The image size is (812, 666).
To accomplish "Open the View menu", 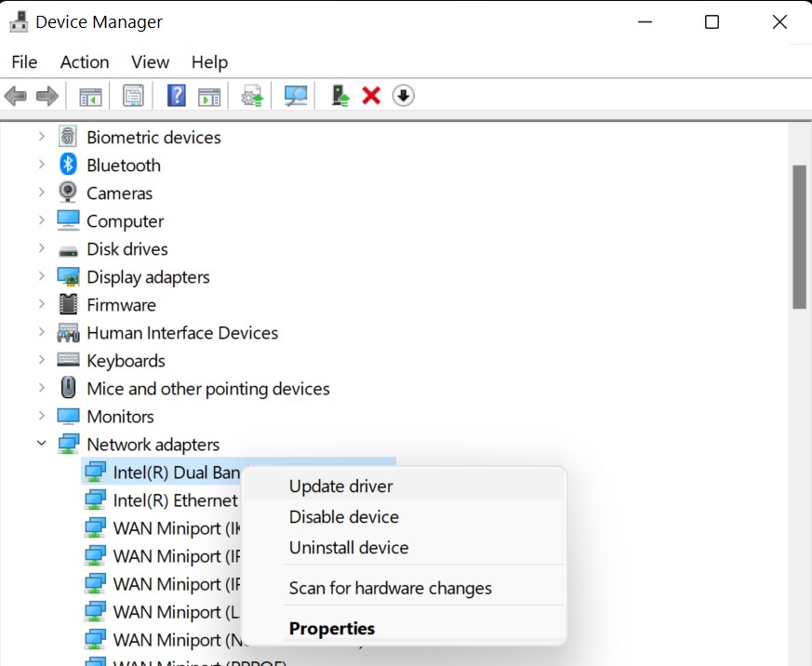I will tap(150, 62).
